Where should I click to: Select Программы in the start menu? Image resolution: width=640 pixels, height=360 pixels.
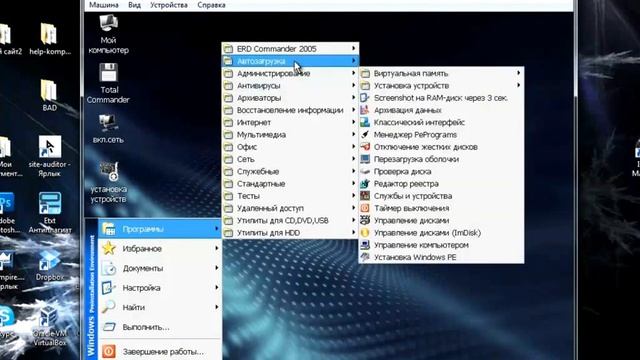coord(160,229)
